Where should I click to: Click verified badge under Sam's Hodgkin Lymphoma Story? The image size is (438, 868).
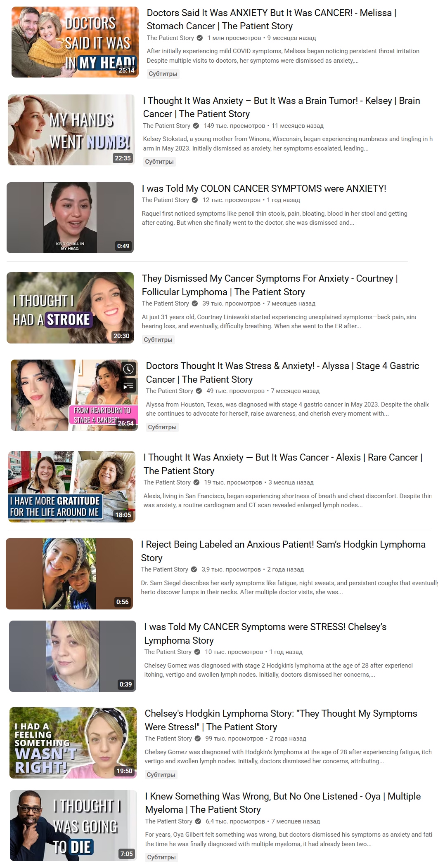[194, 569]
